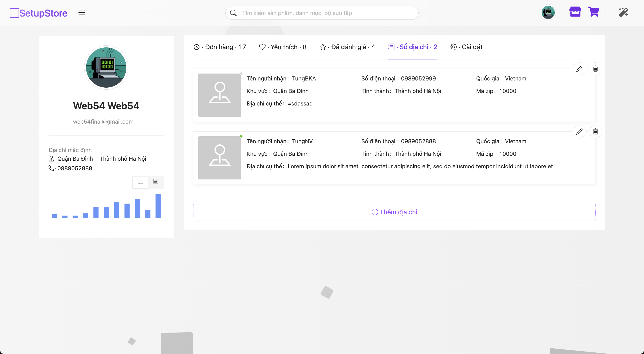Click the shopping cart icon
This screenshot has width=644, height=354.
coord(593,12)
